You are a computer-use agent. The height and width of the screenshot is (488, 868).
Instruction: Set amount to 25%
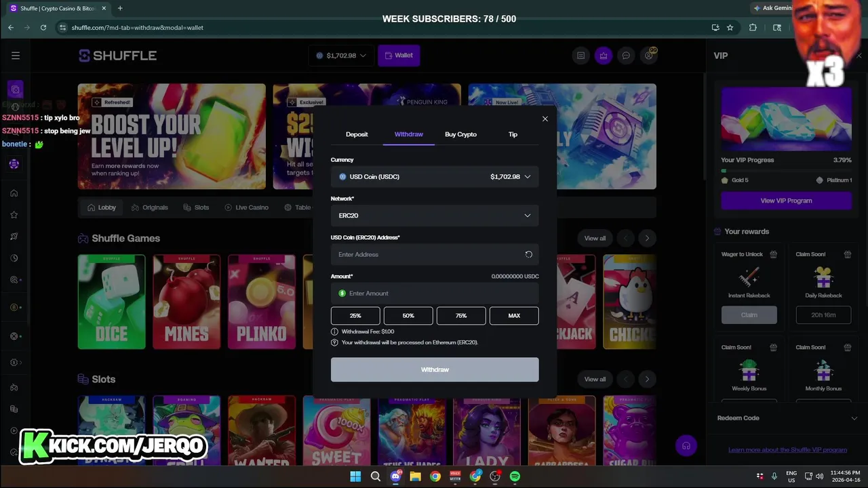point(355,316)
